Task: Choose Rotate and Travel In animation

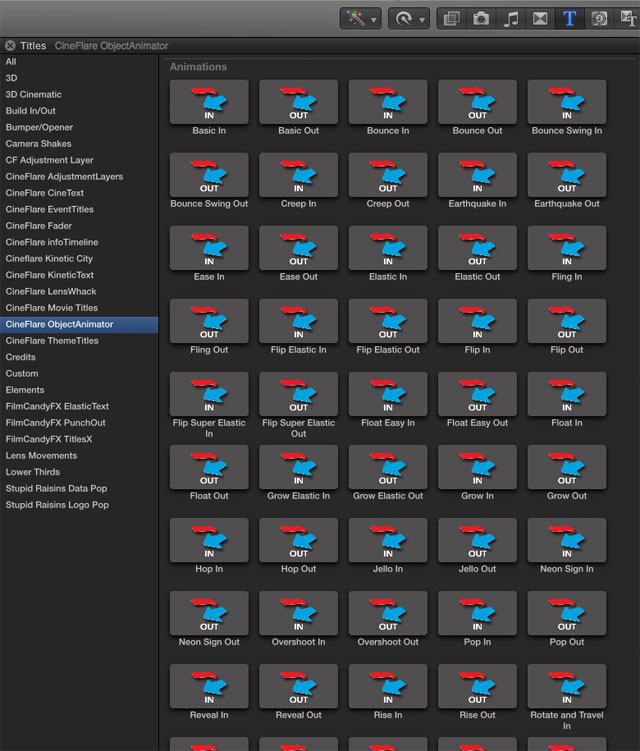Action: [567, 686]
